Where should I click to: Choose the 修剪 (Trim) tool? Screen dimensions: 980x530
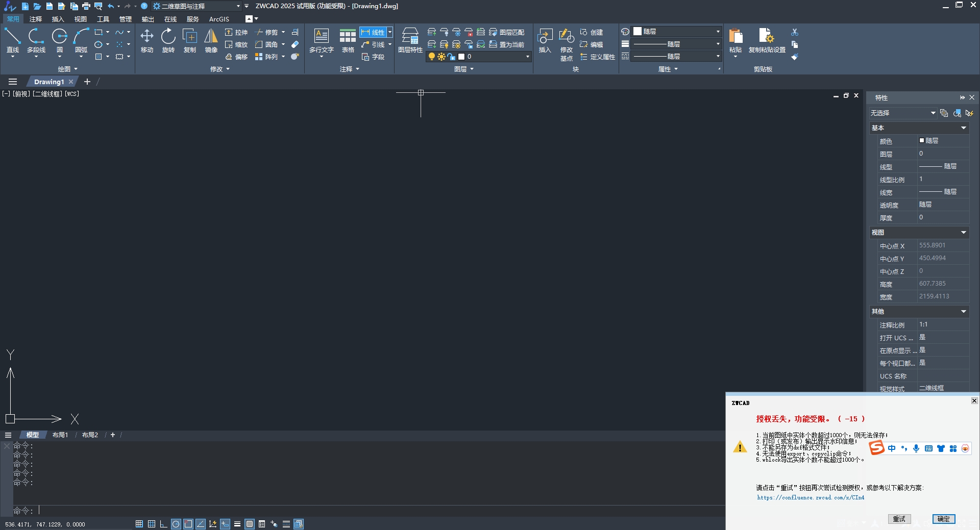[267, 32]
